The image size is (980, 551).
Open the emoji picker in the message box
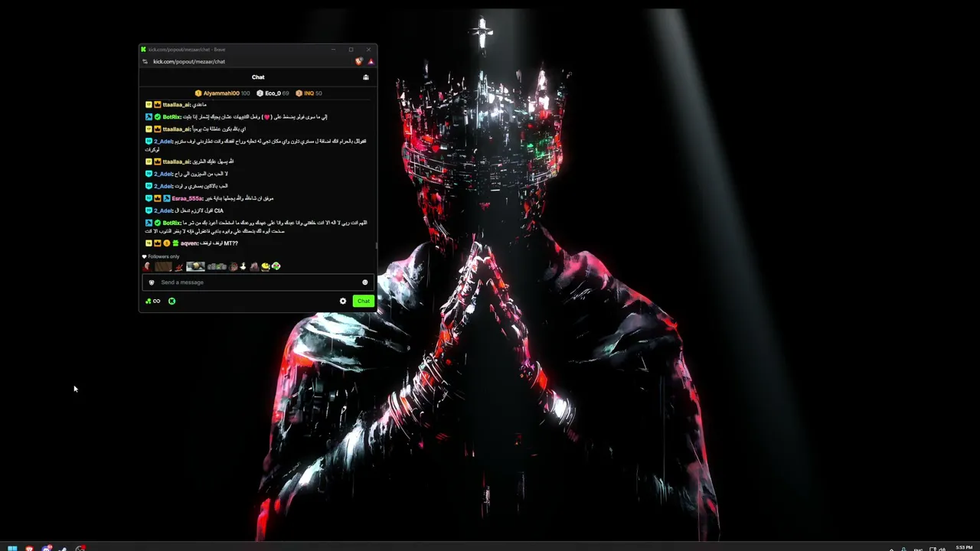[364, 282]
